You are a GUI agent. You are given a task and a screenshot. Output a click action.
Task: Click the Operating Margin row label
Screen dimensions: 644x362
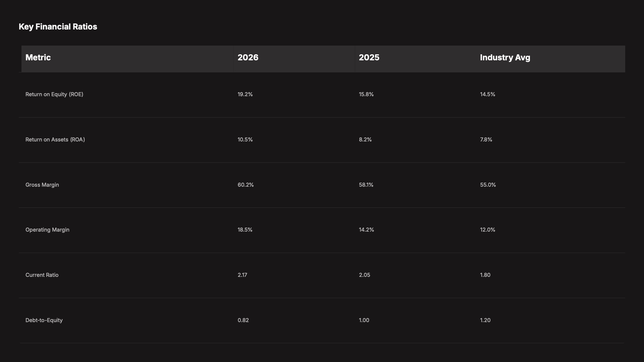coord(47,230)
